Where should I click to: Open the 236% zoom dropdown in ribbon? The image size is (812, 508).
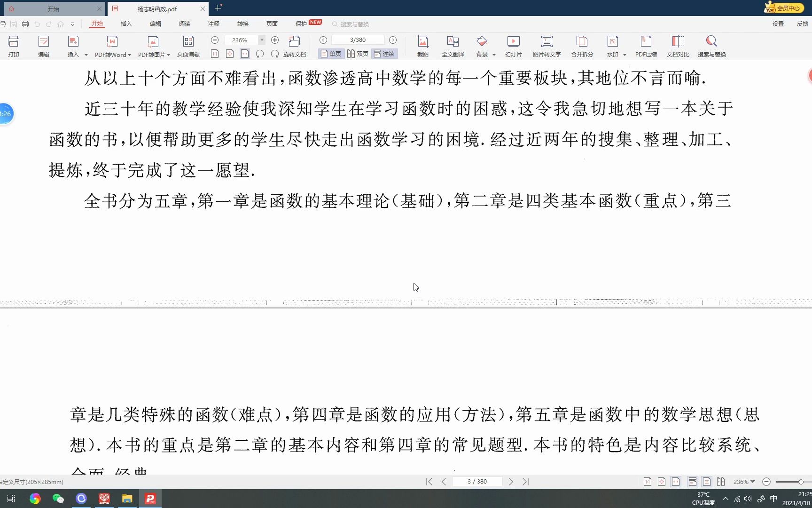(262, 40)
